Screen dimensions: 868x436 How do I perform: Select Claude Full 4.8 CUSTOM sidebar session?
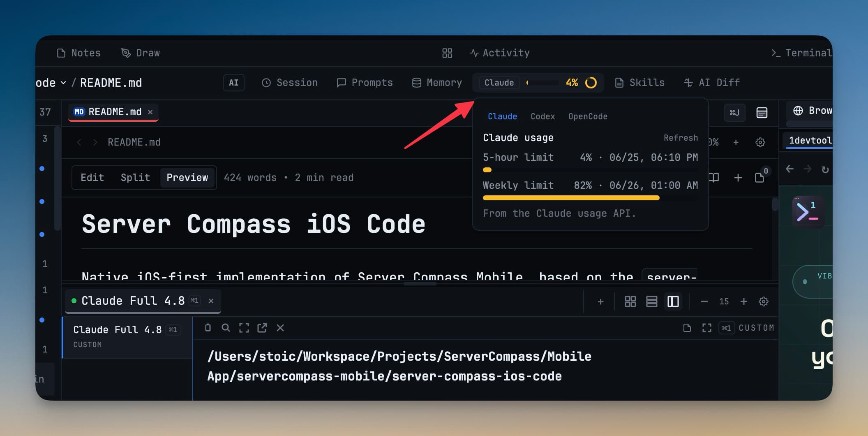click(127, 337)
